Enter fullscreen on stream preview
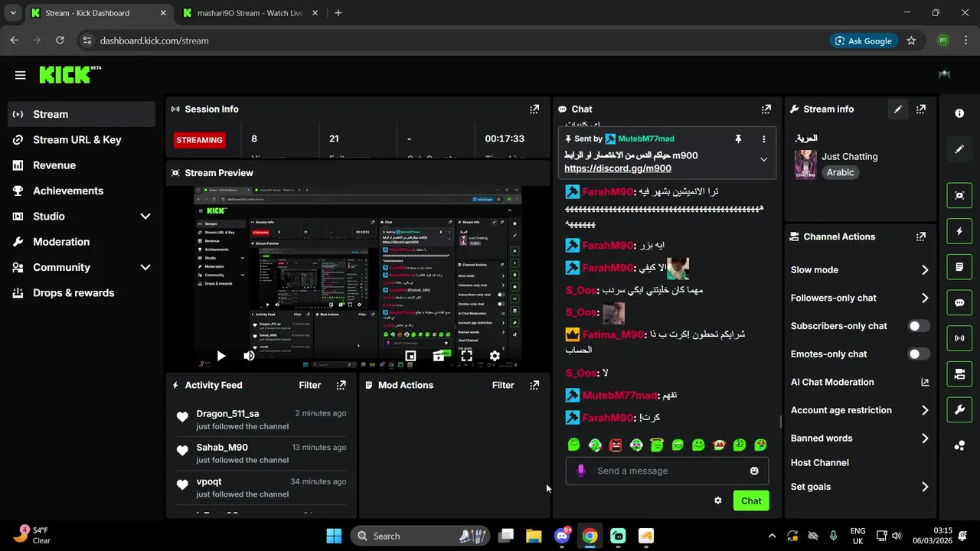Screen dimensions: 980x551 coord(466,356)
